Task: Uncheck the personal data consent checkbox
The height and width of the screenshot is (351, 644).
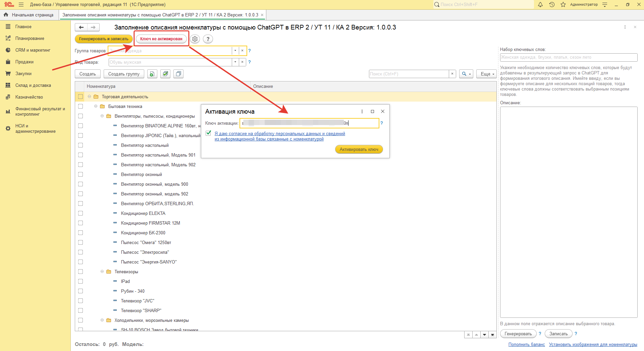Action: coord(209,133)
